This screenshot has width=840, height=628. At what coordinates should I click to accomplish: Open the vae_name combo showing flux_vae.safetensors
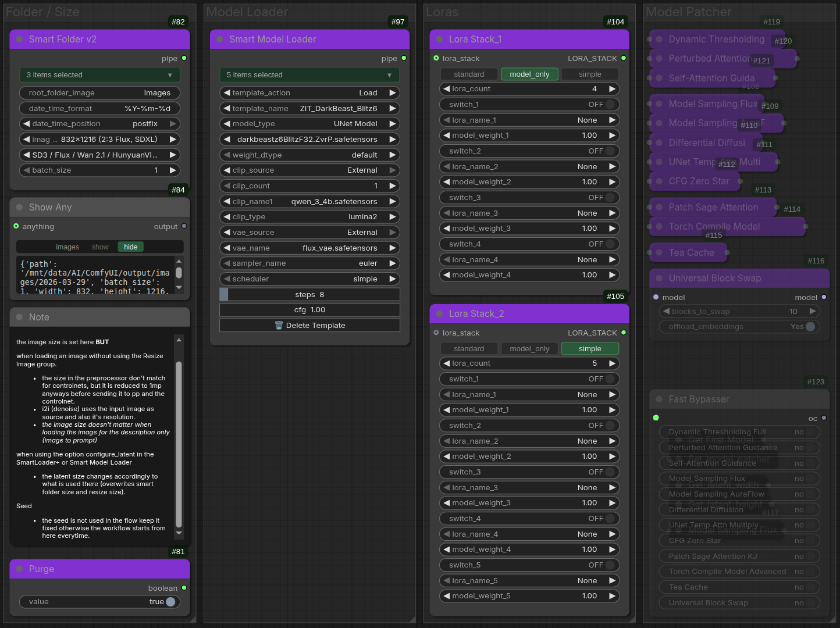click(309, 248)
